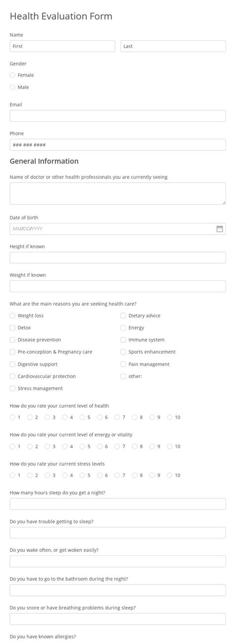
Task: Select the Female gender option
Action: tap(12, 75)
